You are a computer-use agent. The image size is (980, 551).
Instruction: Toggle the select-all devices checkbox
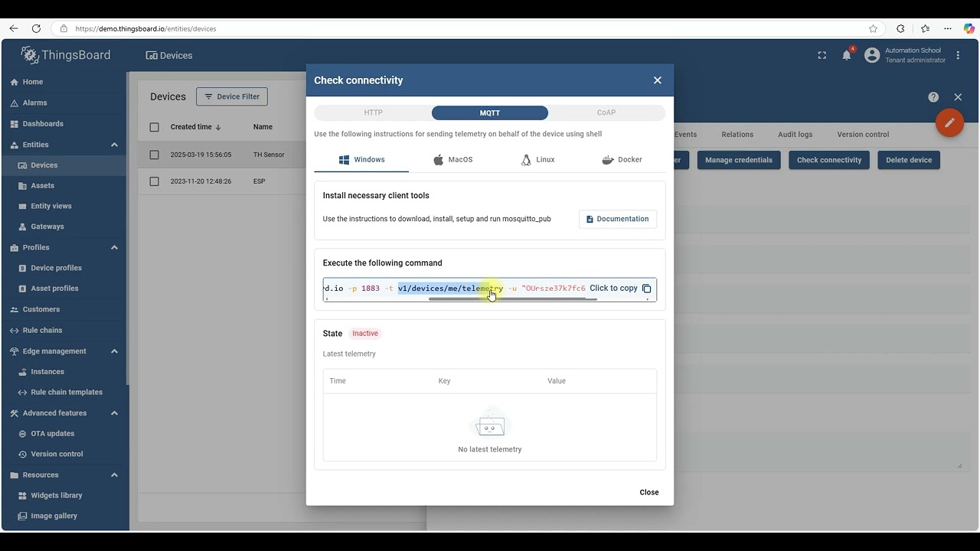point(155,127)
